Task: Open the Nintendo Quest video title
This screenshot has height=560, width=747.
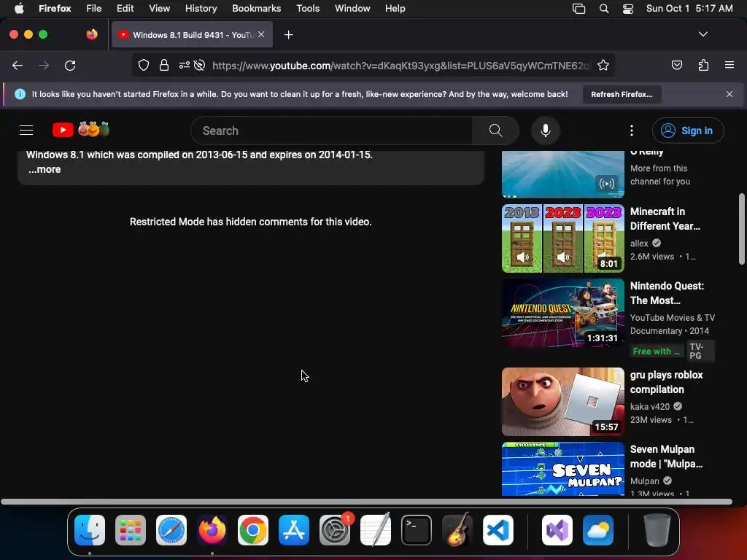Action: pos(667,293)
